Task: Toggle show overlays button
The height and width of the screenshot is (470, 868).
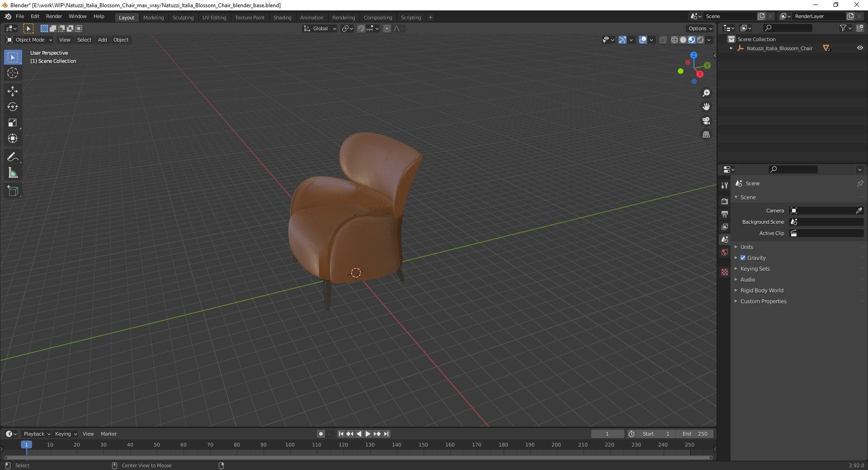Action: [x=643, y=40]
